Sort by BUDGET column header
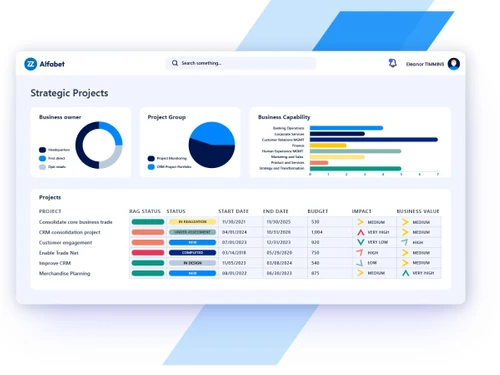The width and height of the screenshot is (500, 375). point(318,211)
